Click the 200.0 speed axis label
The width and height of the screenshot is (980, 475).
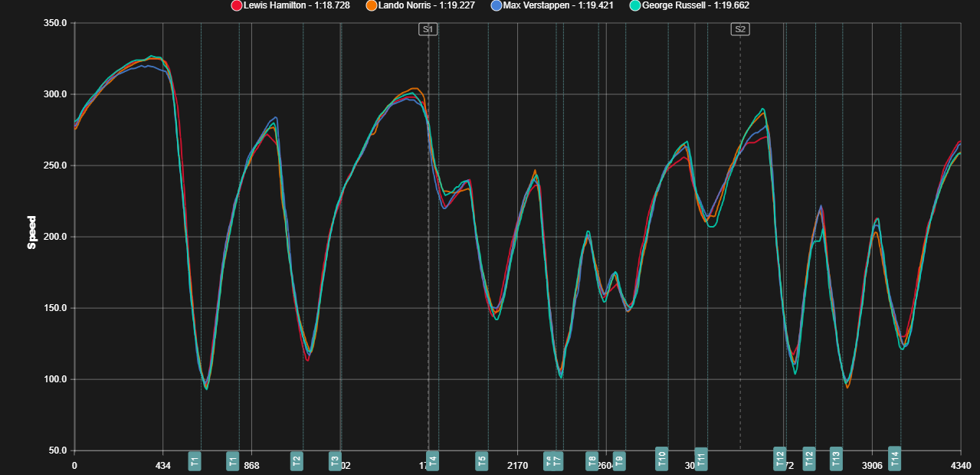[x=56, y=237]
